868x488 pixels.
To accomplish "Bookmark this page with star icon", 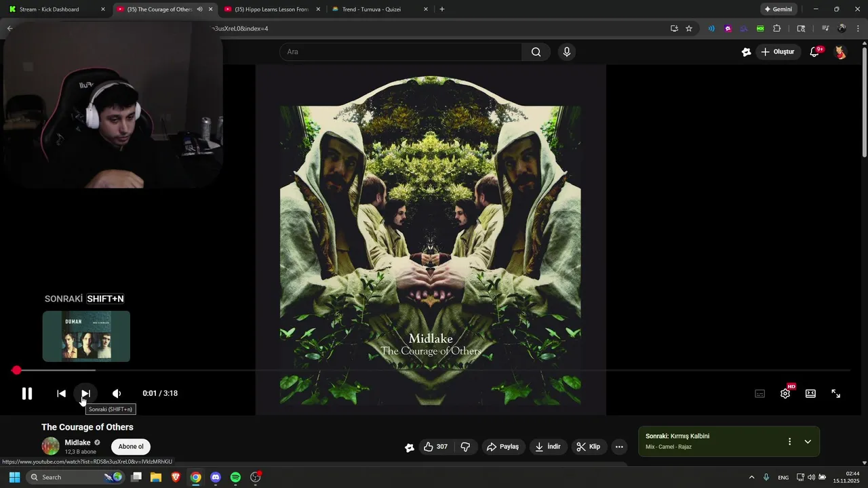I will [x=689, y=28].
